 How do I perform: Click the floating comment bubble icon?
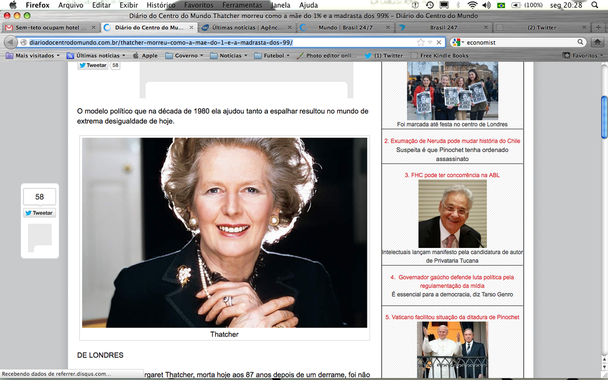40,237
